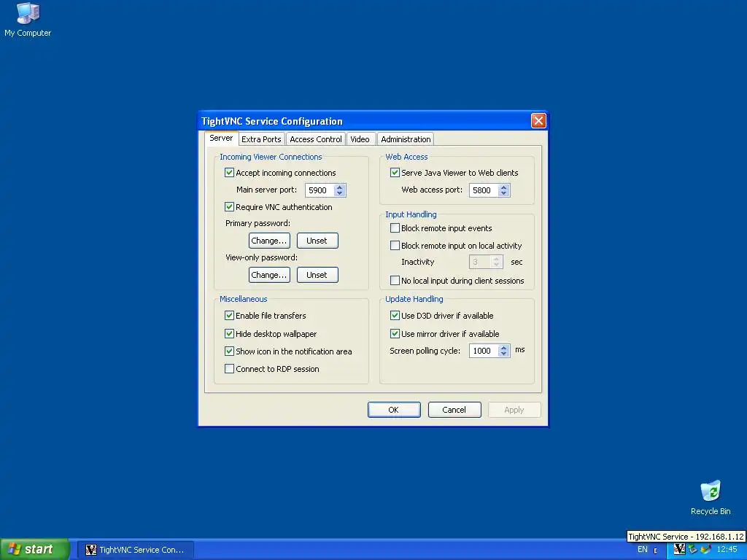Decrease Screen polling cycle with down arrow
Viewport: 747px width, 560px height.
(x=503, y=354)
